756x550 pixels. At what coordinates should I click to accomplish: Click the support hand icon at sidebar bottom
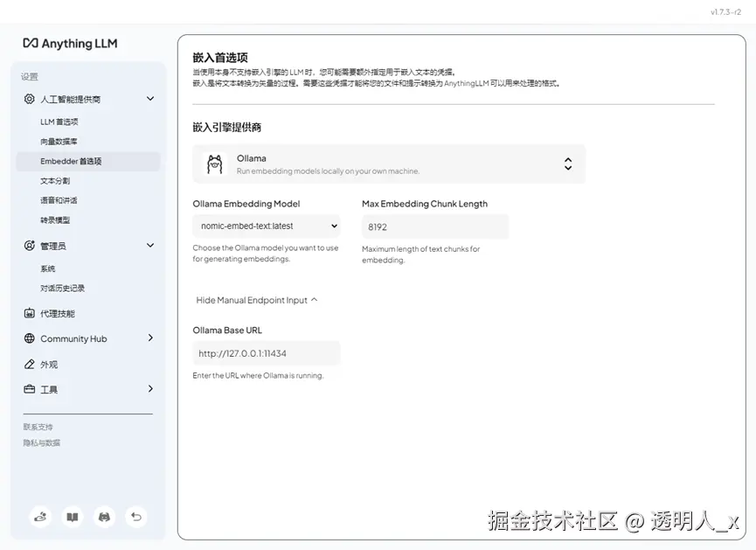[x=40, y=517]
